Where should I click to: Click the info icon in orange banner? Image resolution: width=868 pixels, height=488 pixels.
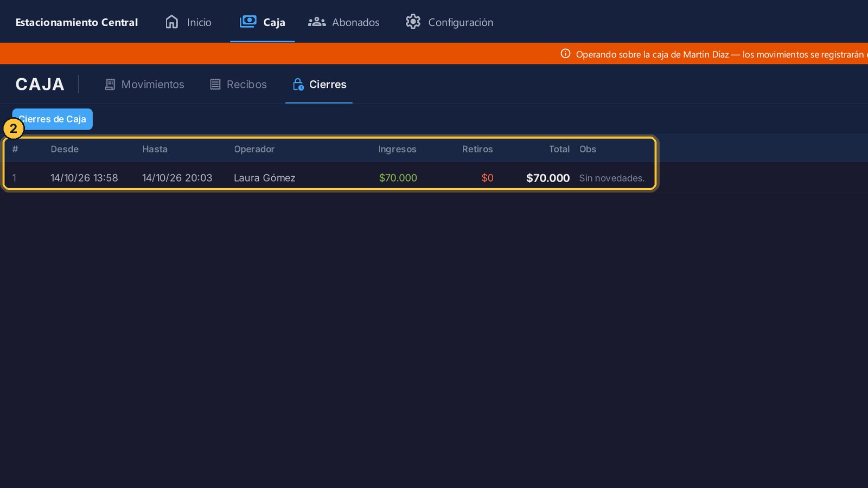565,54
